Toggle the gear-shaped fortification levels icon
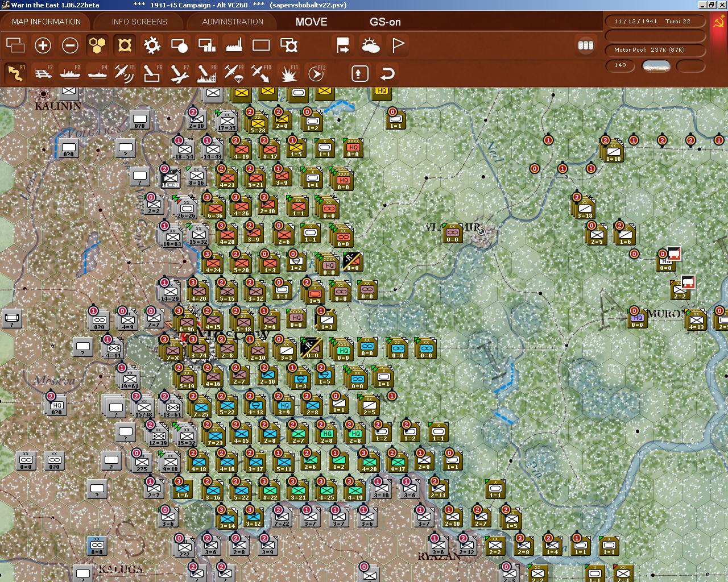Viewport: 728px width, 582px height. (152, 45)
